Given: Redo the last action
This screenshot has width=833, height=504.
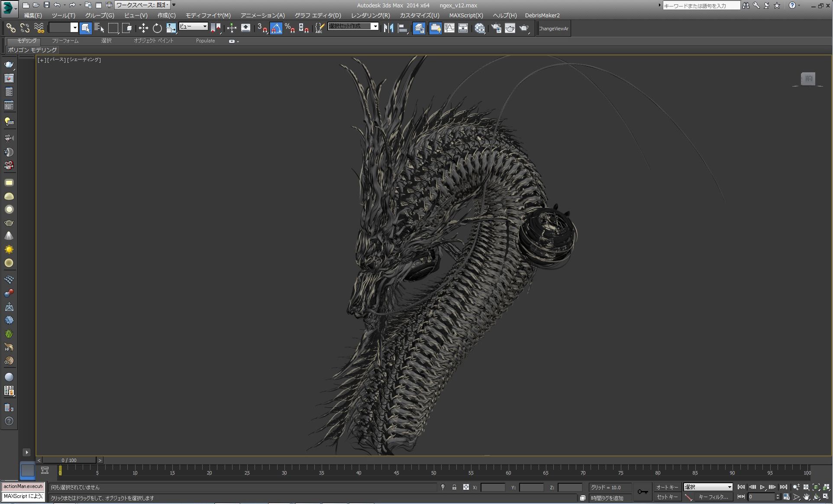Looking at the screenshot, I should pyautogui.click(x=72, y=5).
